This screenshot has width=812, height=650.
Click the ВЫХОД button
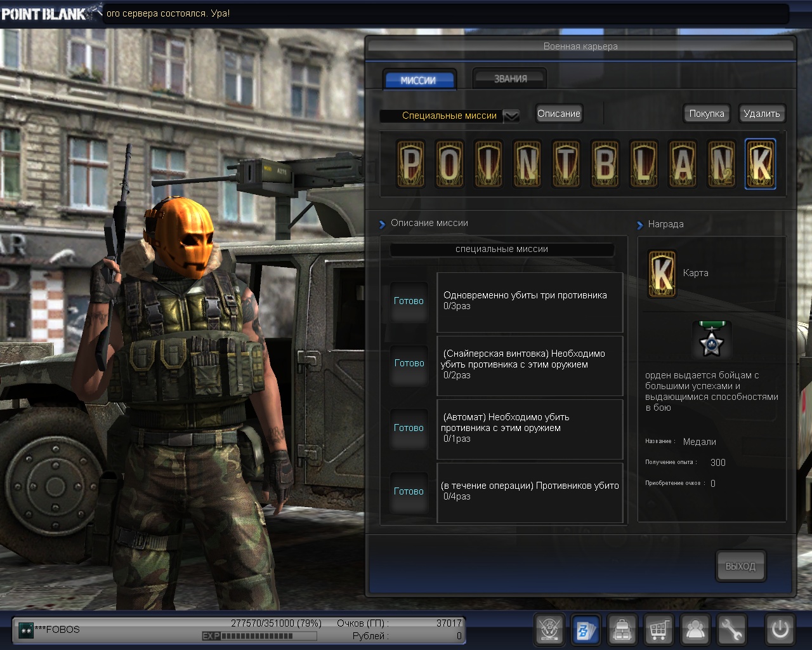click(740, 566)
